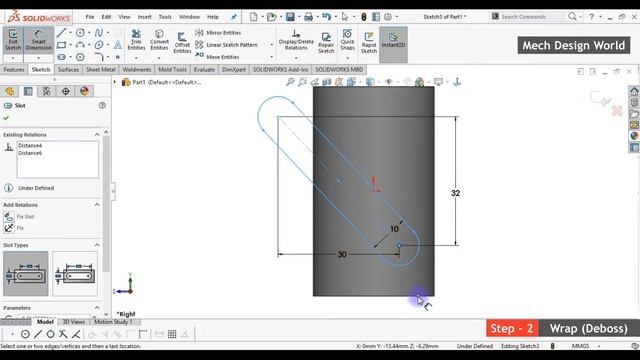The width and height of the screenshot is (640, 360).
Task: Open the Trim Entities dropdown arrow
Action: [136, 58]
